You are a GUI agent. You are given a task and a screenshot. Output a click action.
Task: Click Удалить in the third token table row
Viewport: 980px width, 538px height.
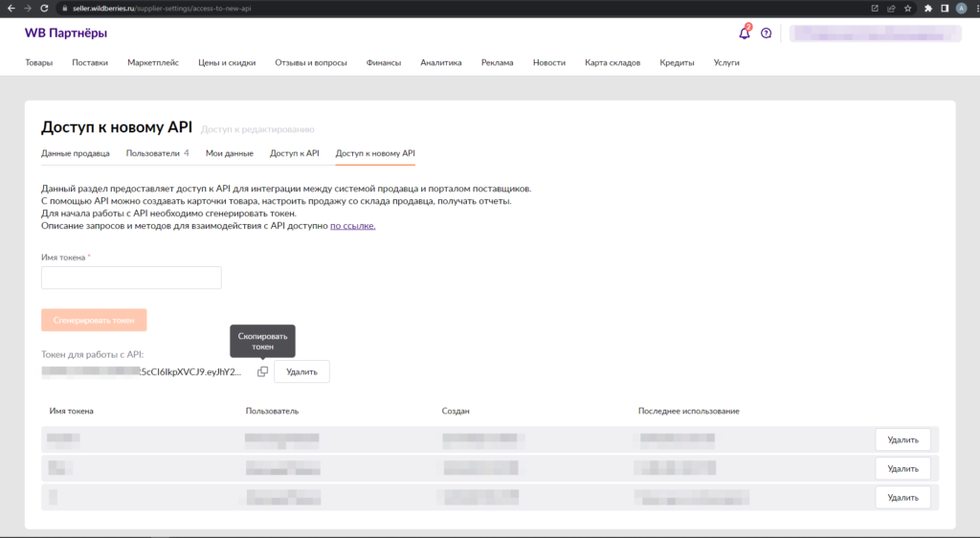(903, 498)
